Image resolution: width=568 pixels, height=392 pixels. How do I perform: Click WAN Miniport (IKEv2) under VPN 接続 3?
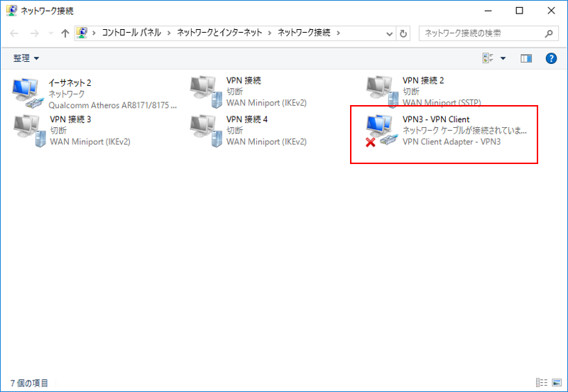tap(90, 141)
